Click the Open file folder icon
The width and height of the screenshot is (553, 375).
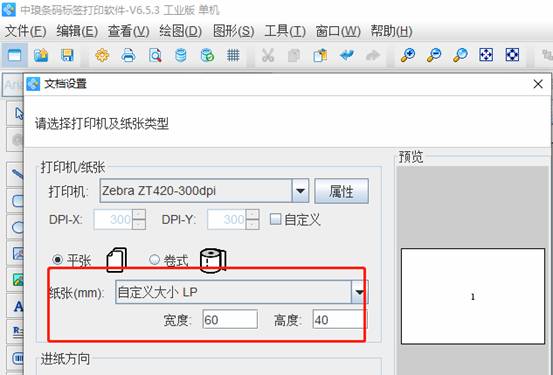click(x=41, y=55)
